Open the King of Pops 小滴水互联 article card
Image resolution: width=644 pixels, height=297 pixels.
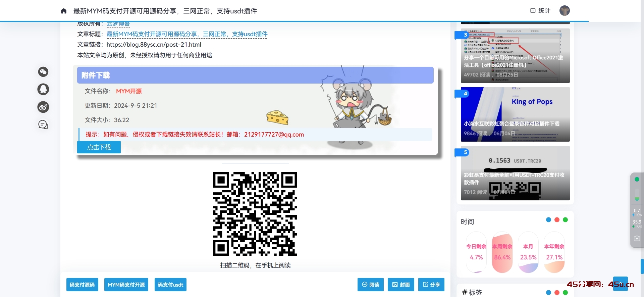tap(515, 114)
